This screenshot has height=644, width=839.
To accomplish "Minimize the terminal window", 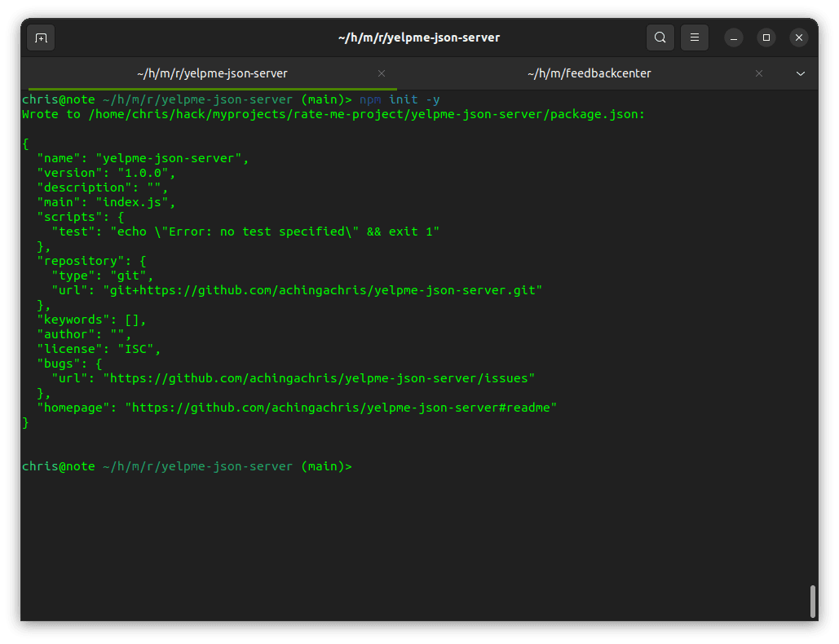I will coord(734,38).
